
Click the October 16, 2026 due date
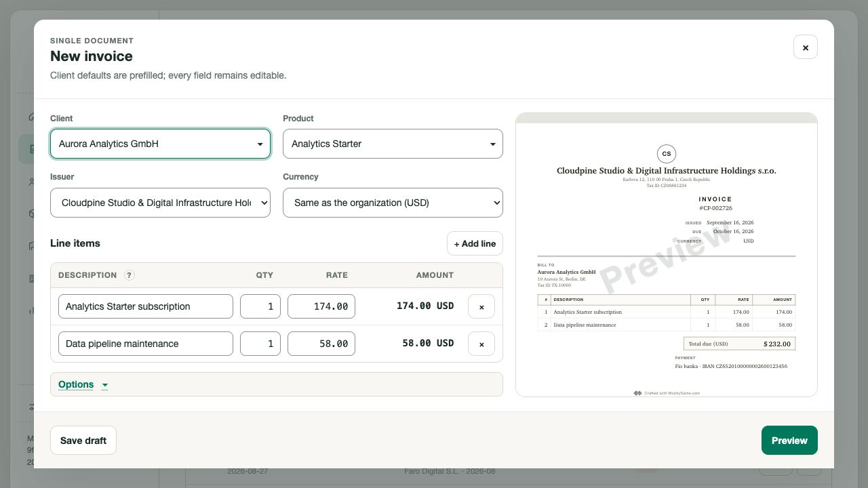(733, 231)
